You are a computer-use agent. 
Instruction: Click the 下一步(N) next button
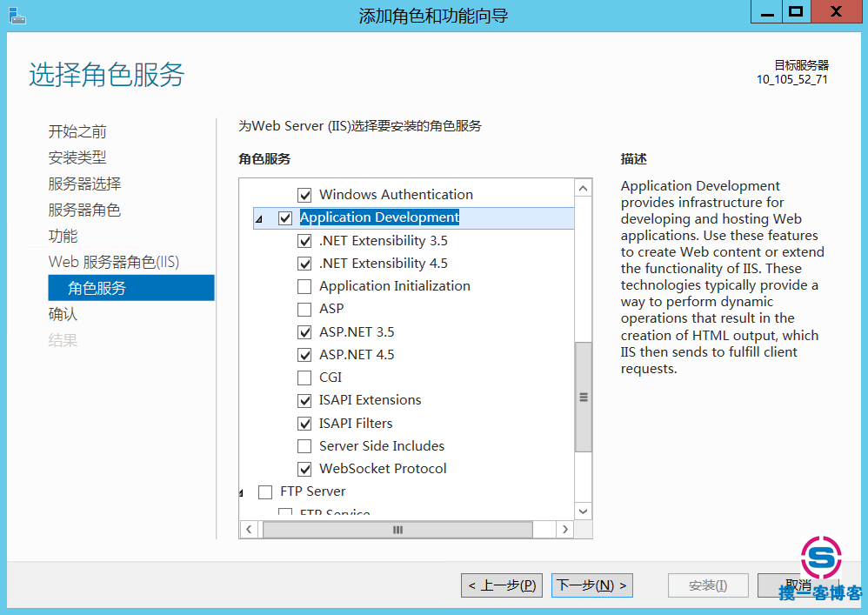pyautogui.click(x=591, y=585)
